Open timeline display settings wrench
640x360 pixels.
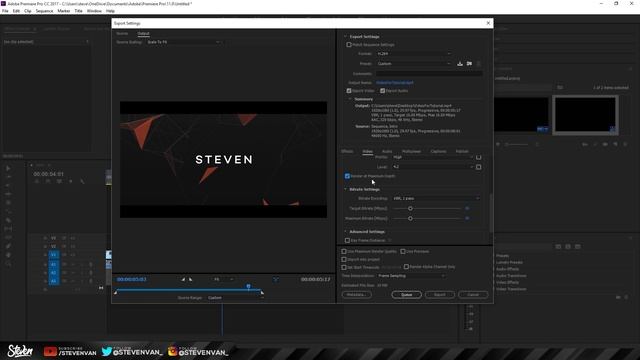82,181
